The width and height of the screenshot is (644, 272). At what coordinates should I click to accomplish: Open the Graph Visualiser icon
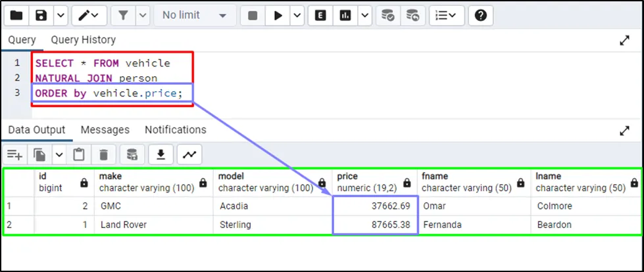[189, 154]
